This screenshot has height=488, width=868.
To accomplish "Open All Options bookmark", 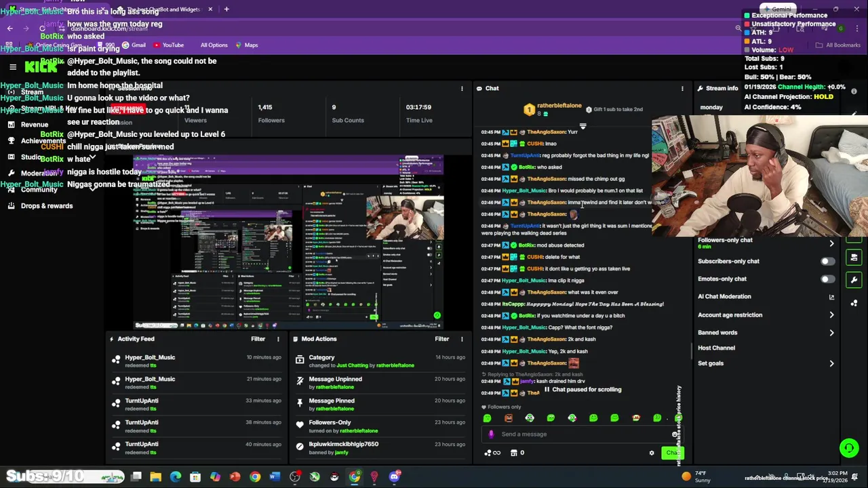I will [214, 45].
